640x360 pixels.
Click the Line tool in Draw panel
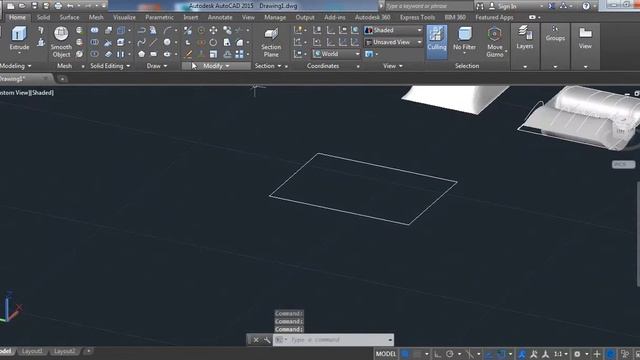pos(153,42)
